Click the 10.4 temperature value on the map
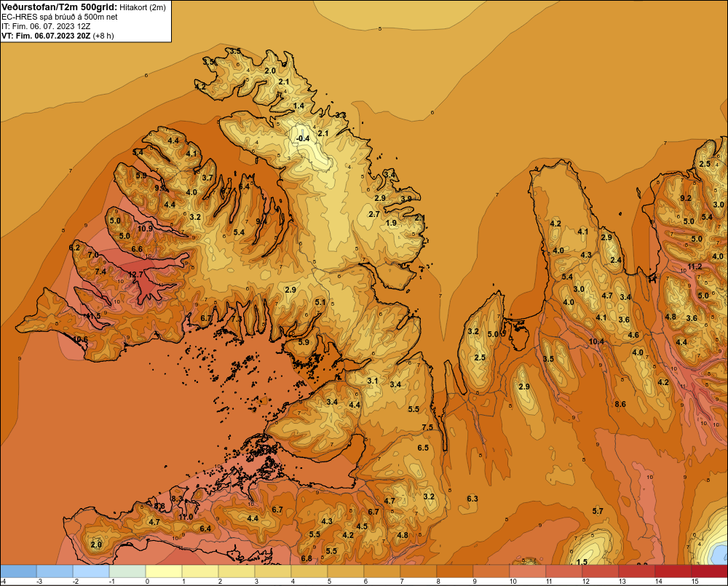Image resolution: width=728 pixels, height=586 pixels. (597, 341)
